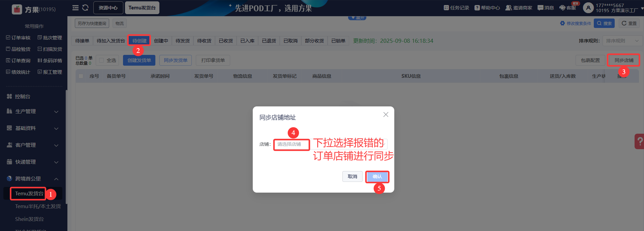Click the 物流 filter button
This screenshot has height=231, width=644.
coord(120,23)
